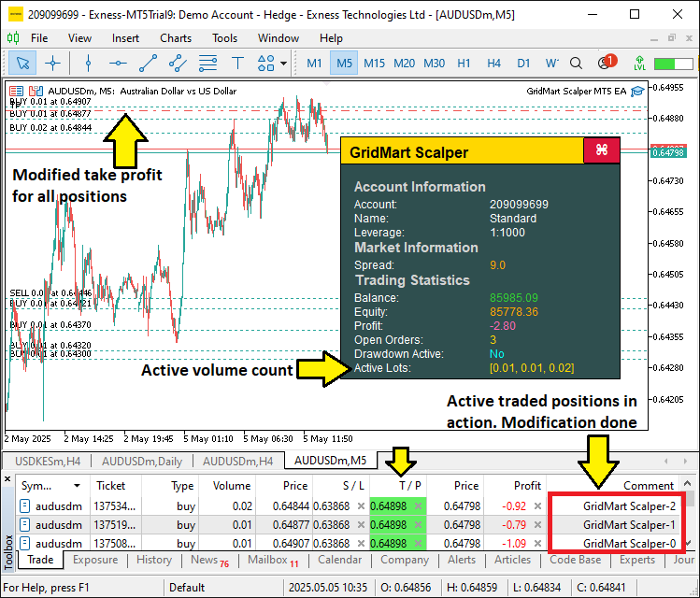
Task: Open the Mailbox toolbox tab
Action: point(273,561)
